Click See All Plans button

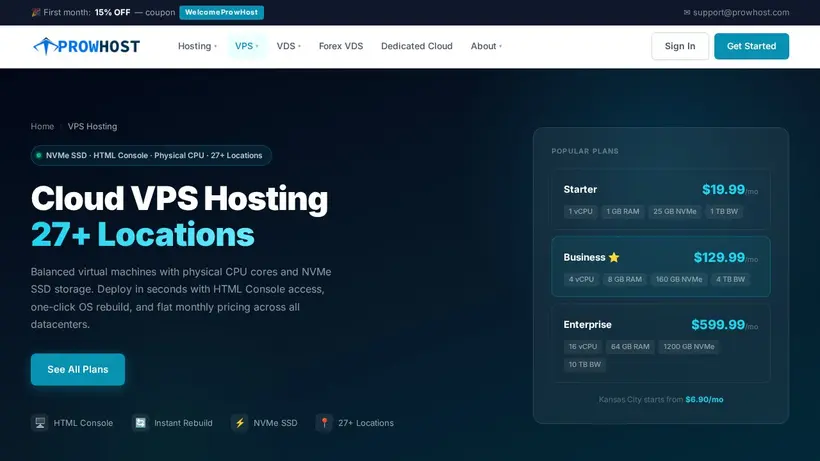(x=78, y=370)
